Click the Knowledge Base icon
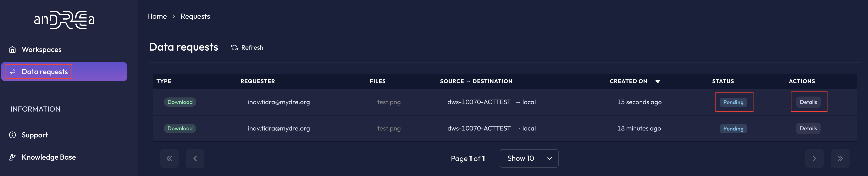This screenshot has height=176, width=868. click(12, 157)
